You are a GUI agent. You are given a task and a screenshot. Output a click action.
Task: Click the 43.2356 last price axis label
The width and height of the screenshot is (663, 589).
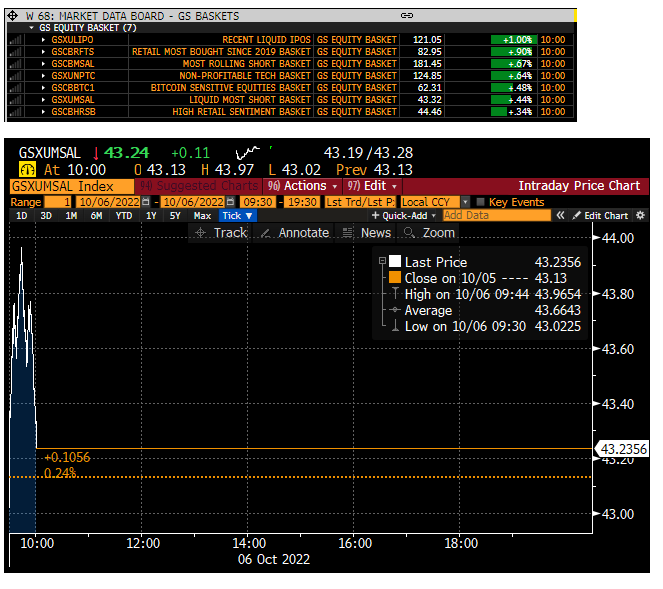coord(622,449)
